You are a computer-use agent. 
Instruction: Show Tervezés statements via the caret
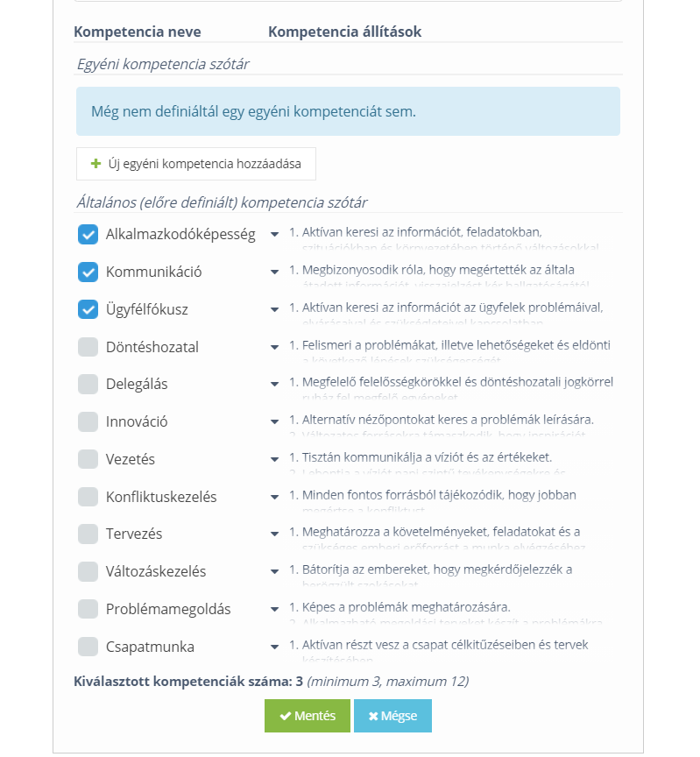coord(274,534)
